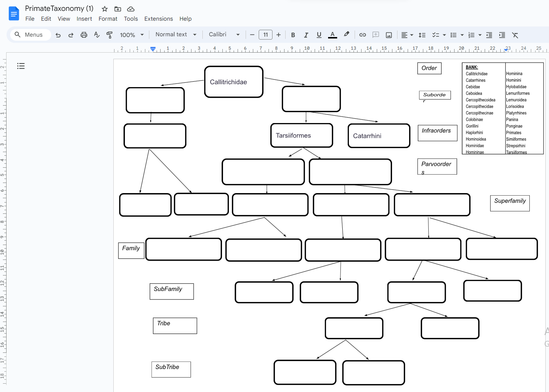The image size is (549, 392).
Task: Clear formatting with the toolbar icon
Action: (515, 34)
